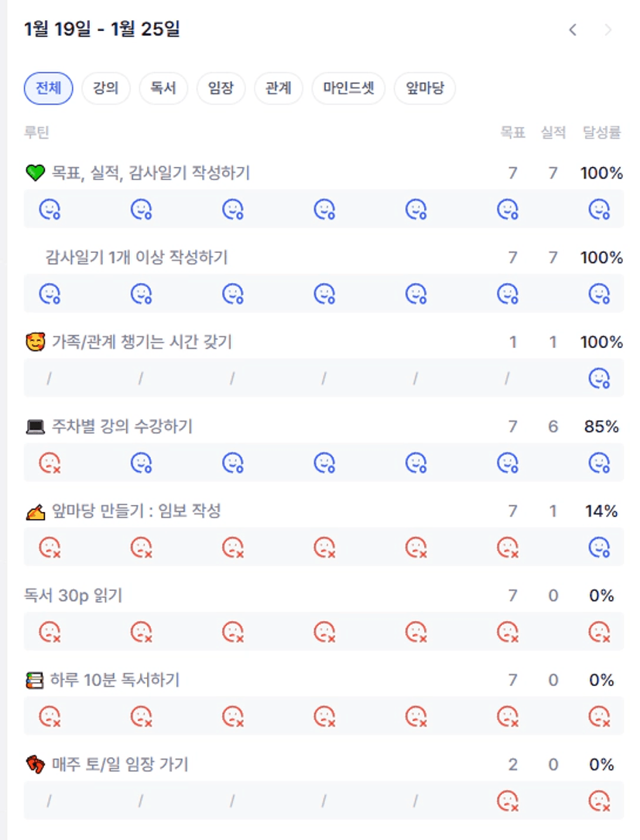Screen dimensions: 640x840
Task: Switch to the 임장 filter chip
Action: 221,88
